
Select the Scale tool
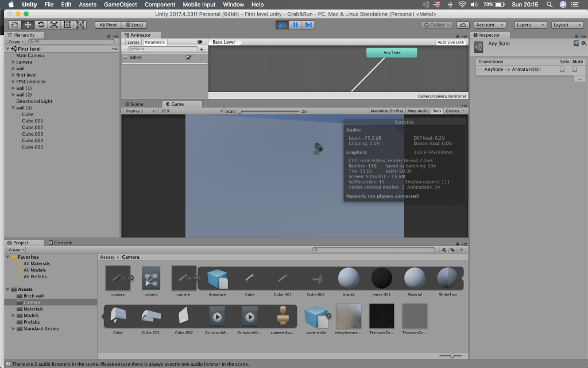[x=54, y=25]
